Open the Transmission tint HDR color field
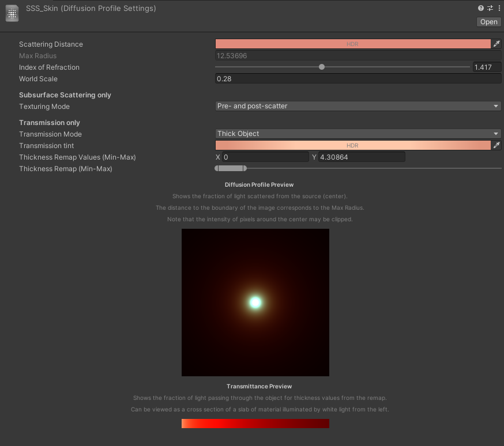The image size is (504, 446). pos(352,145)
